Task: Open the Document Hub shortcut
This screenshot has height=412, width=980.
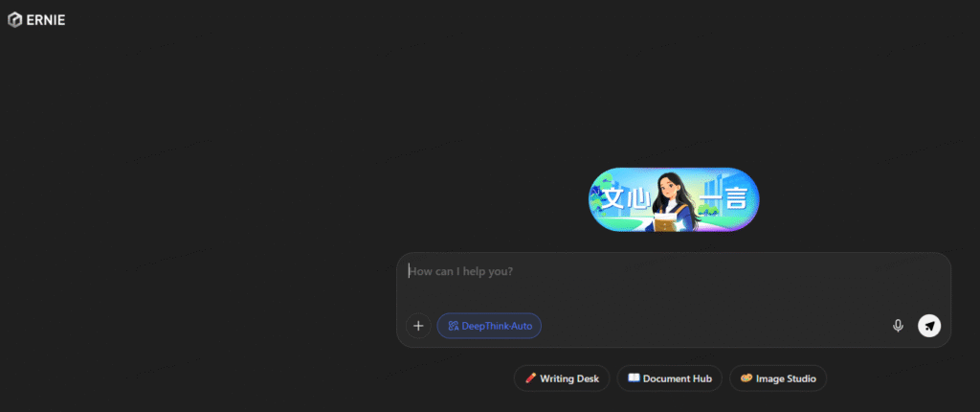Action: coord(669,378)
